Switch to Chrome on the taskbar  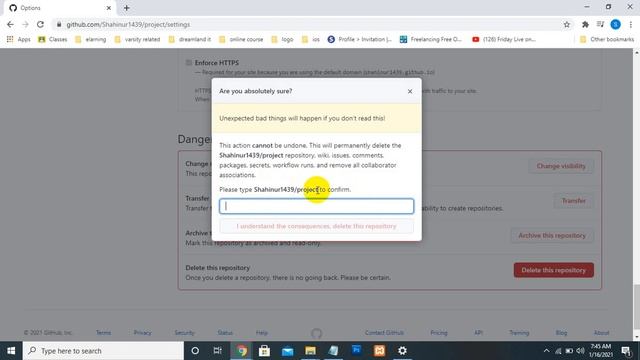tap(242, 351)
